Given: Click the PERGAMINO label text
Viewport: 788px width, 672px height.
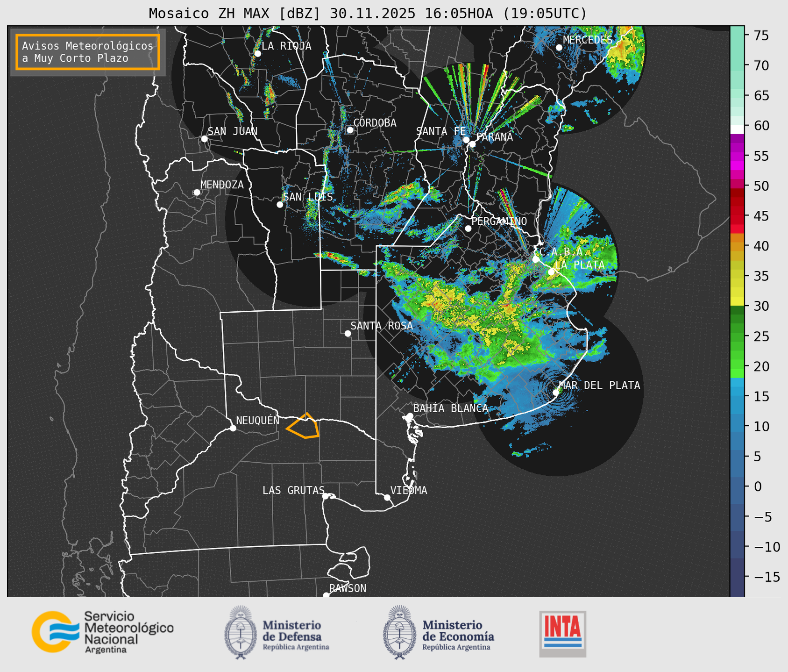Looking at the screenshot, I should click(499, 221).
